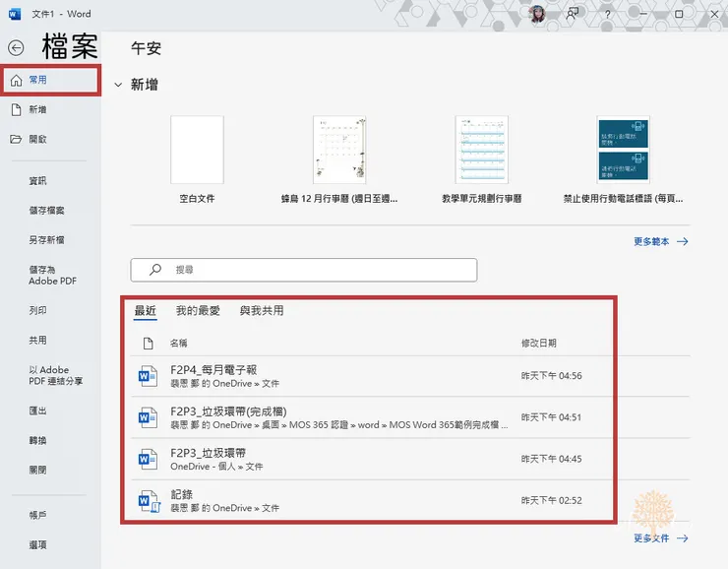728x569 pixels.
Task: Open the 更多範本 link
Action: click(x=651, y=241)
